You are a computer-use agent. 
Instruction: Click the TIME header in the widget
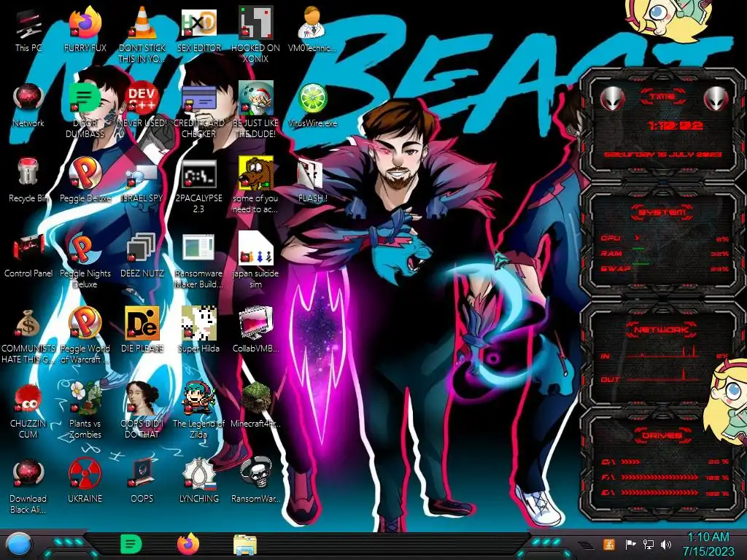click(x=662, y=97)
